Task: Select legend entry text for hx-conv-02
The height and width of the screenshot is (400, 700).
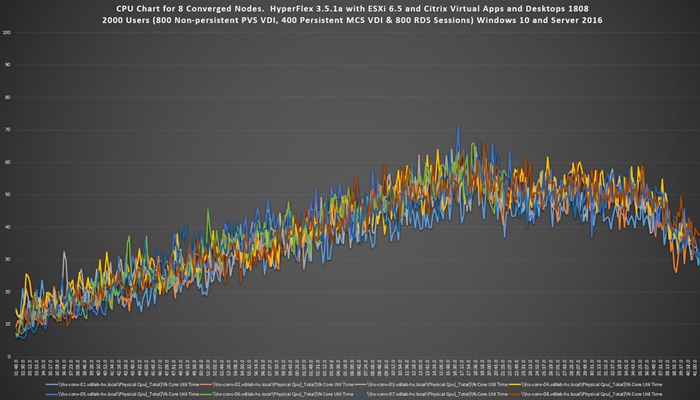Action: (283, 384)
